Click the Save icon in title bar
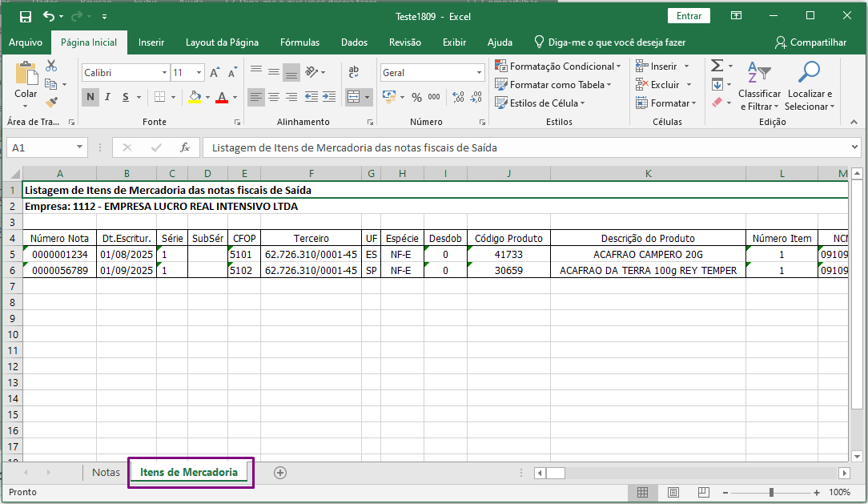868x504 pixels. tap(26, 16)
